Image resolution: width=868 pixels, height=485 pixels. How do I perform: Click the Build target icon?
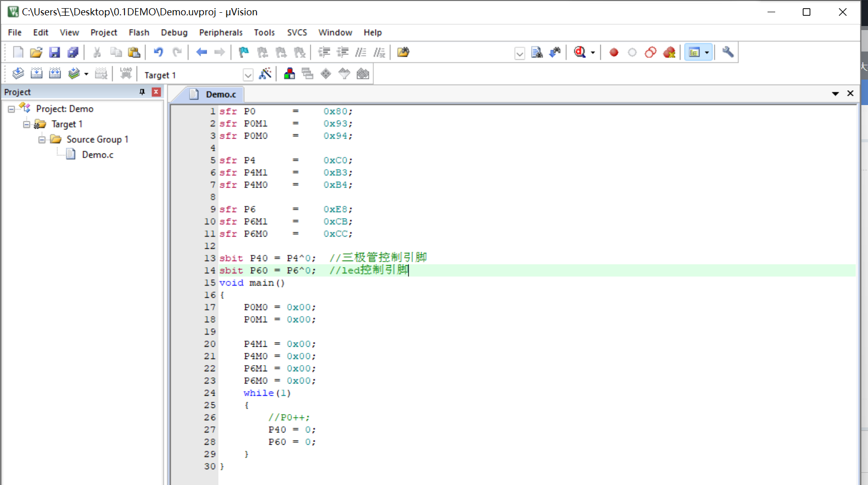click(x=36, y=73)
